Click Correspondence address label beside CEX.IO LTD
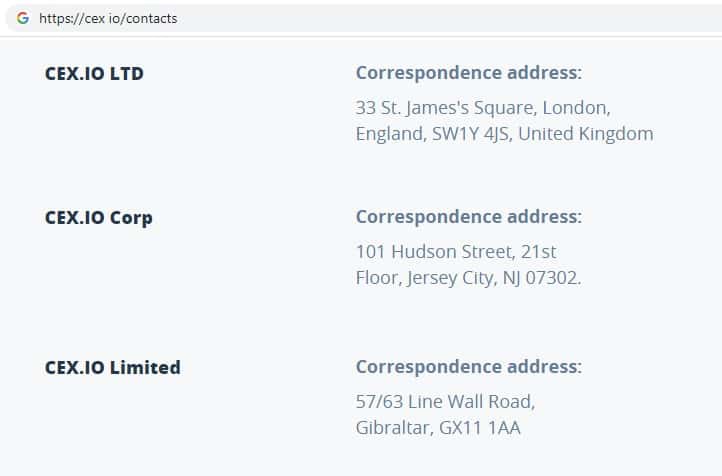This screenshot has width=722, height=476. pyautogui.click(x=468, y=73)
